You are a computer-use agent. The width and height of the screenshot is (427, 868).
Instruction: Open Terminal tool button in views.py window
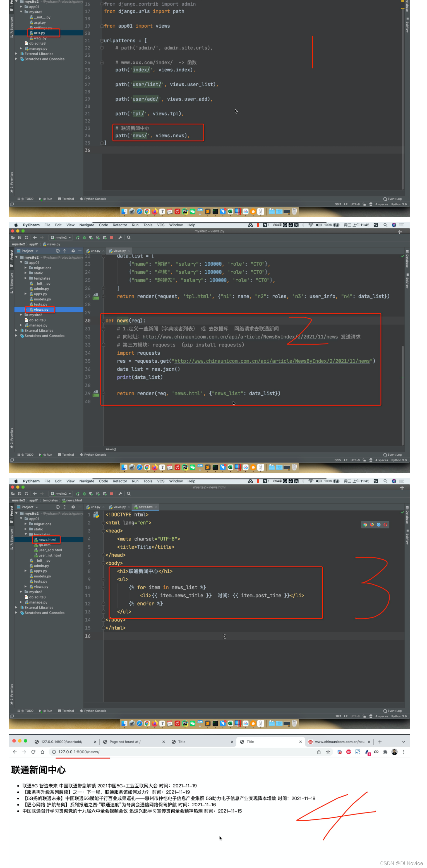[66, 455]
